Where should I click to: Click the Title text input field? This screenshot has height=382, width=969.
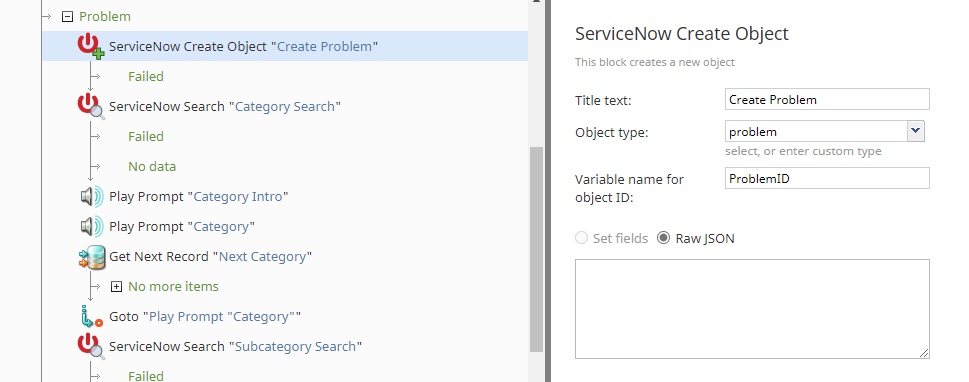(x=827, y=100)
